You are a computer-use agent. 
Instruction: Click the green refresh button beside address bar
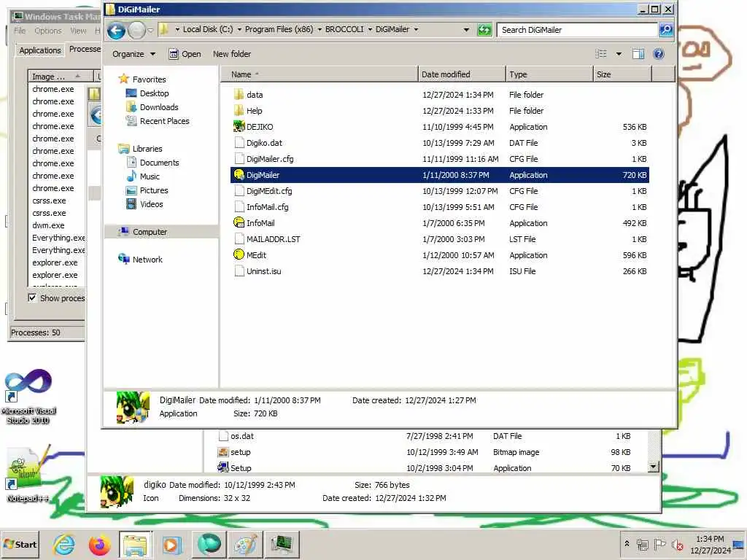pyautogui.click(x=484, y=30)
